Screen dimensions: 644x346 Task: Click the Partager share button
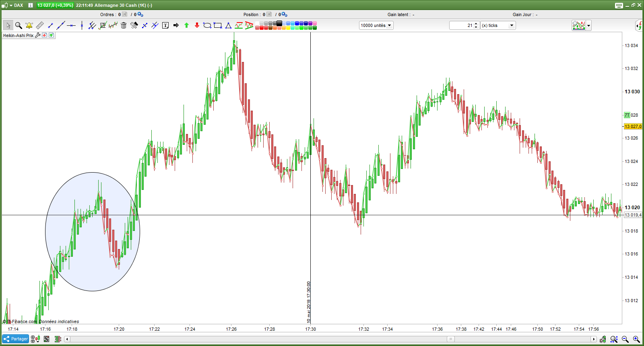pyautogui.click(x=16, y=339)
